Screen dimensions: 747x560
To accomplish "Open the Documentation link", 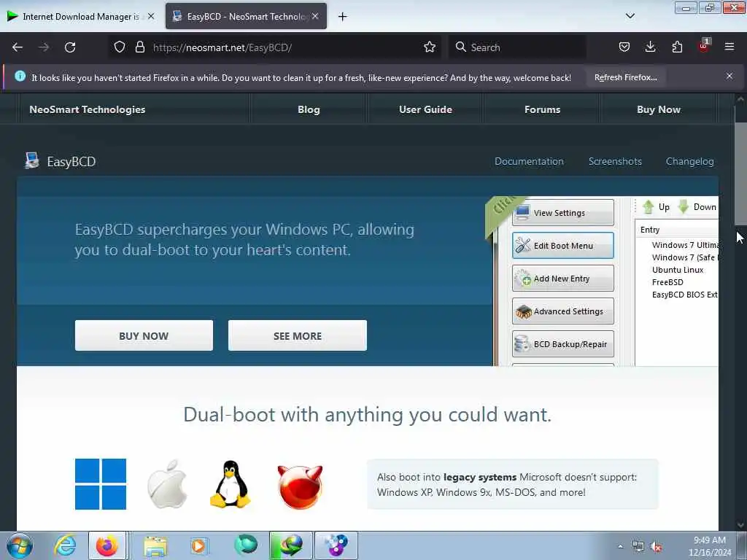I will coord(529,161).
